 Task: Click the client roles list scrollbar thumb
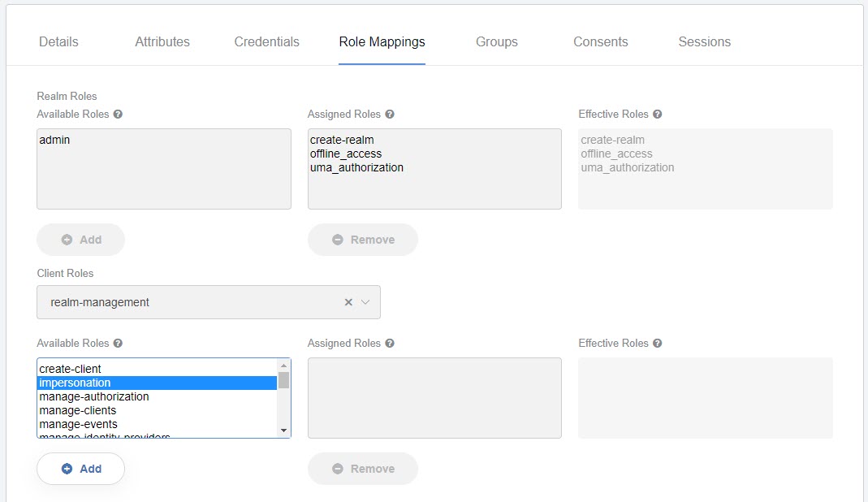(x=283, y=380)
